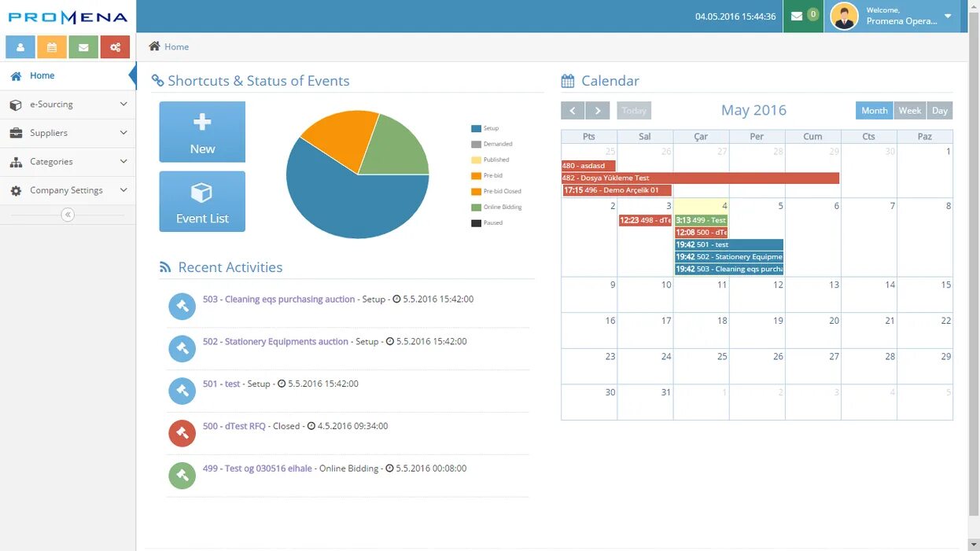This screenshot has height=551, width=980.
Task: Open calendar event 19:42 501 - test
Action: [729, 244]
